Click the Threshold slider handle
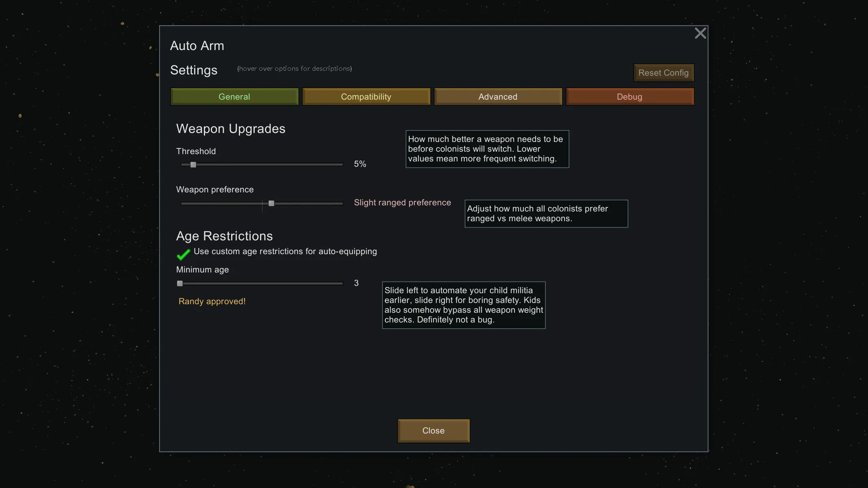This screenshot has height=488, width=868. (x=193, y=165)
